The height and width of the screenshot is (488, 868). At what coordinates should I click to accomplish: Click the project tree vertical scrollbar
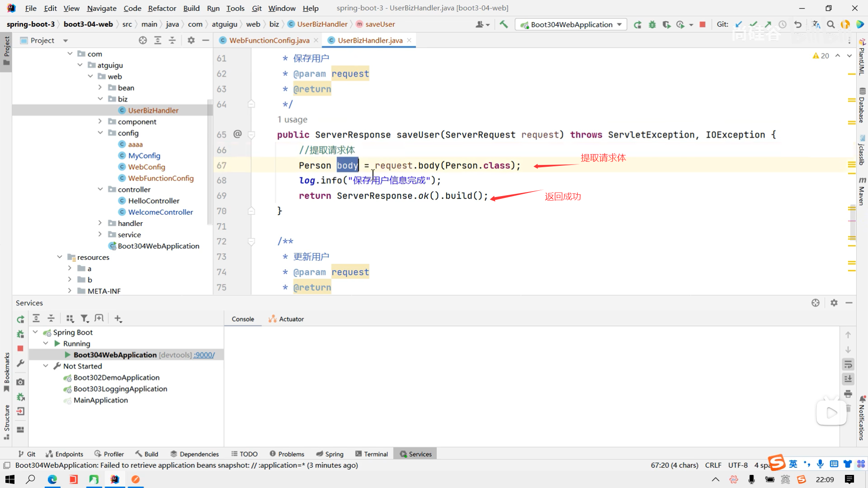(x=209, y=163)
